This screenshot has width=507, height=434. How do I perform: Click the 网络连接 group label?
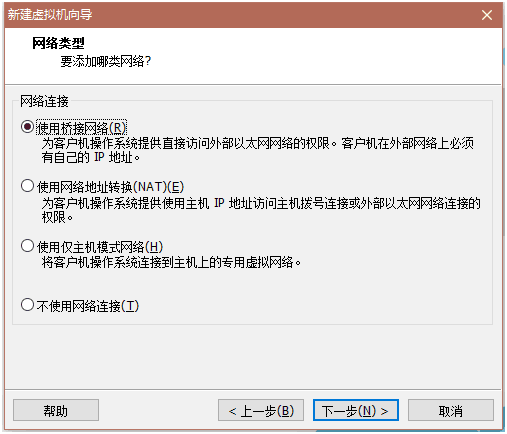[x=44, y=101]
